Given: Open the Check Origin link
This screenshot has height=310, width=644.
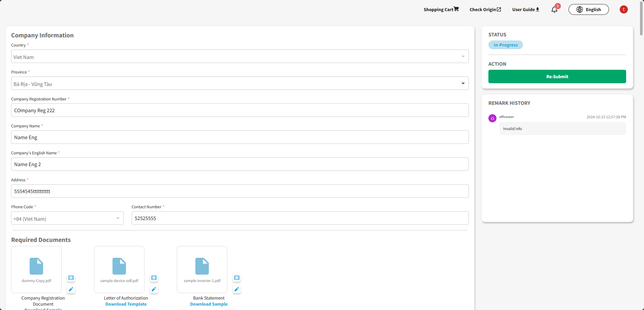Looking at the screenshot, I should (485, 9).
